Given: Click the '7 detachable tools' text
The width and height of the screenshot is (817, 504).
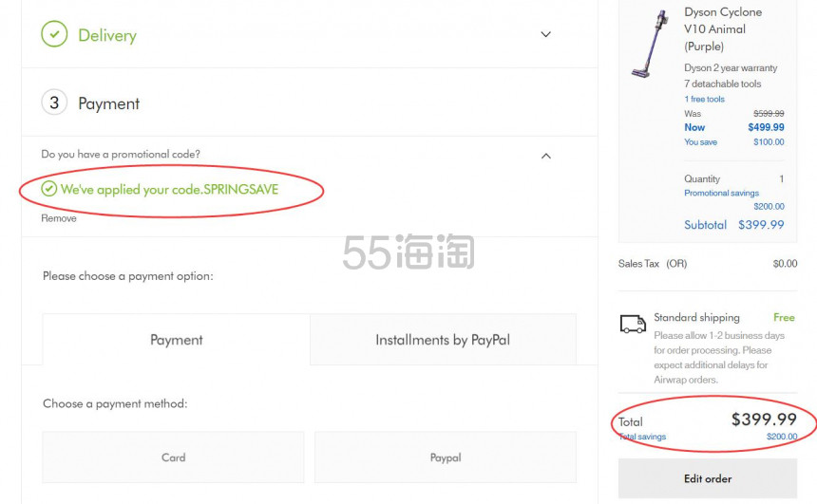Looking at the screenshot, I should tap(722, 84).
